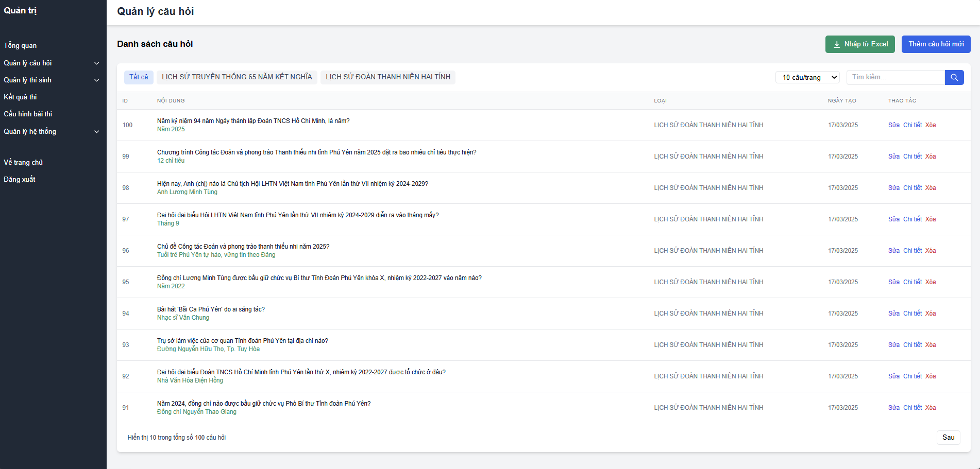Switch to LỊCH SỬ TRUYỀN THỐNG 65 NĂM tab
This screenshot has width=980, height=469.
[236, 77]
